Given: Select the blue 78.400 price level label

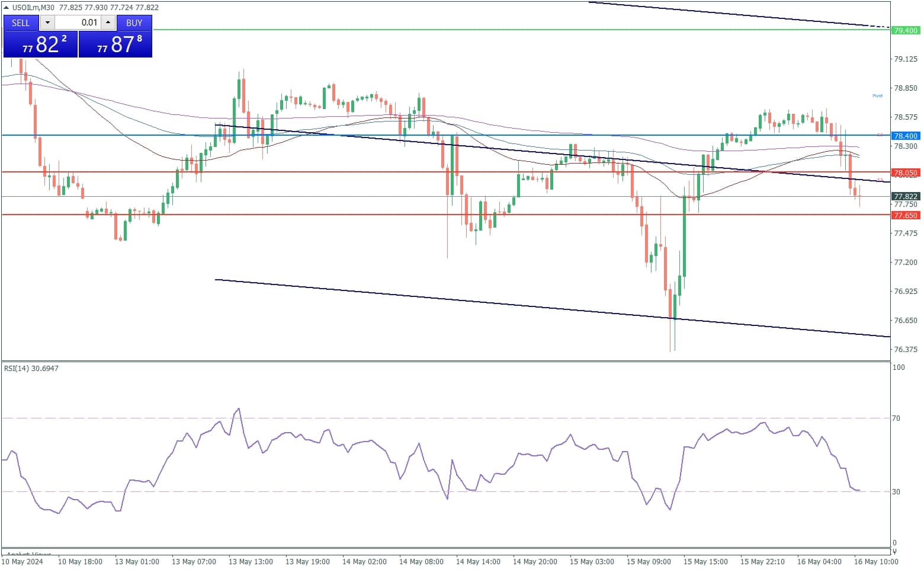Looking at the screenshot, I should click(906, 136).
